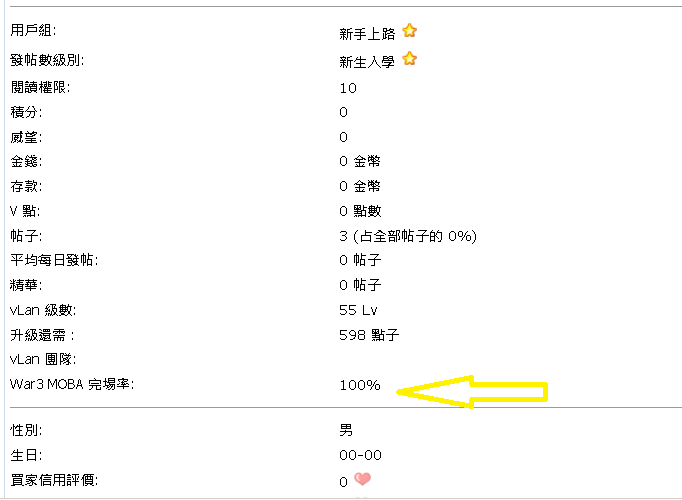Click the 閱讀權限 value 10
The image size is (682, 500).
[348, 88]
